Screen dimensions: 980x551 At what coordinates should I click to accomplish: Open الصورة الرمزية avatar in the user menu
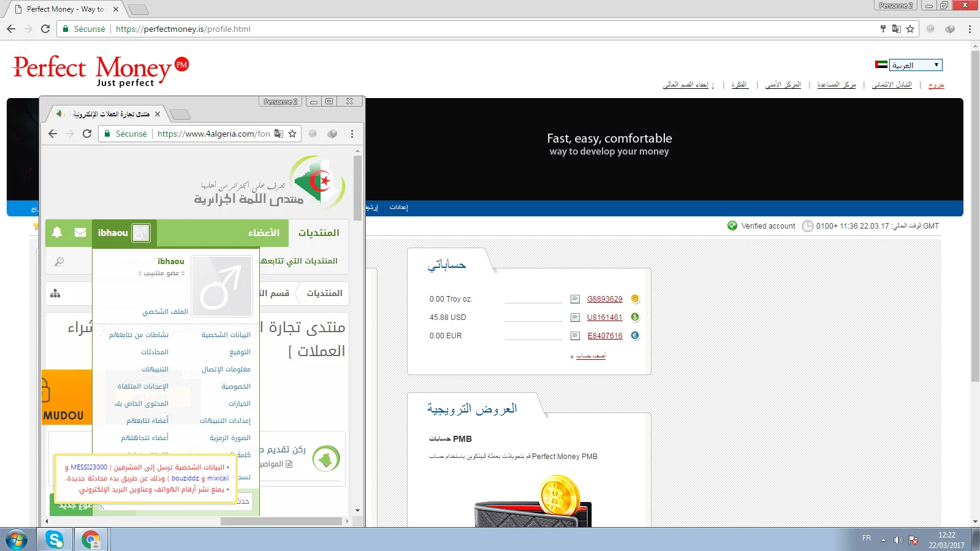pyautogui.click(x=230, y=438)
